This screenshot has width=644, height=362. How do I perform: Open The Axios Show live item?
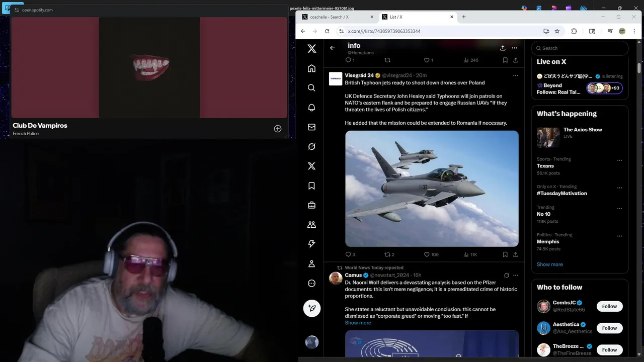click(580, 137)
